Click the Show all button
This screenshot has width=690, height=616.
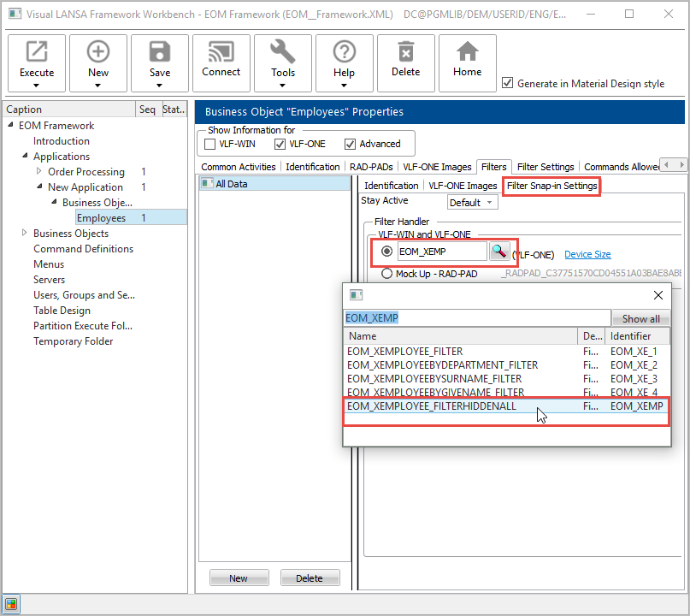[x=640, y=318]
